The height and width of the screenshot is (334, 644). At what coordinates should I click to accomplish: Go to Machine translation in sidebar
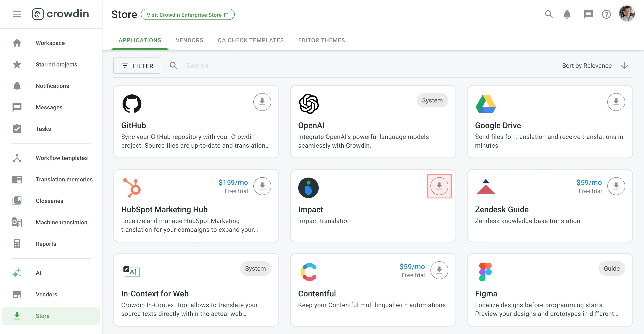tap(61, 222)
